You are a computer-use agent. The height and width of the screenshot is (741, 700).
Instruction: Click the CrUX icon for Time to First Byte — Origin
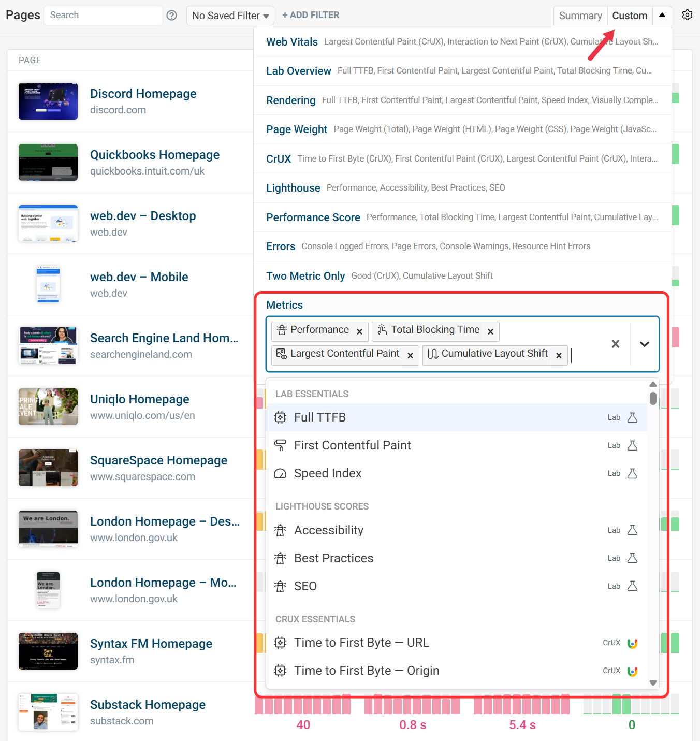[632, 671]
